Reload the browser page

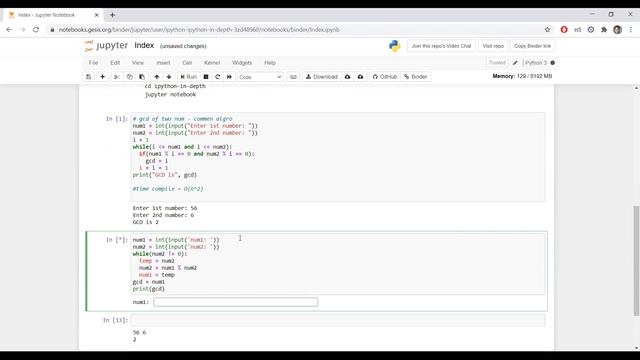tap(36, 29)
